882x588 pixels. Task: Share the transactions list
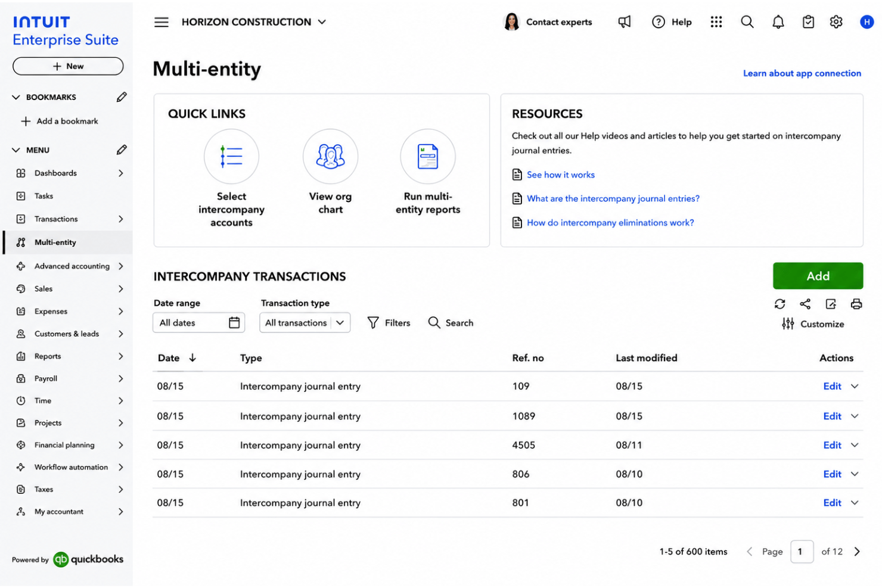point(805,304)
